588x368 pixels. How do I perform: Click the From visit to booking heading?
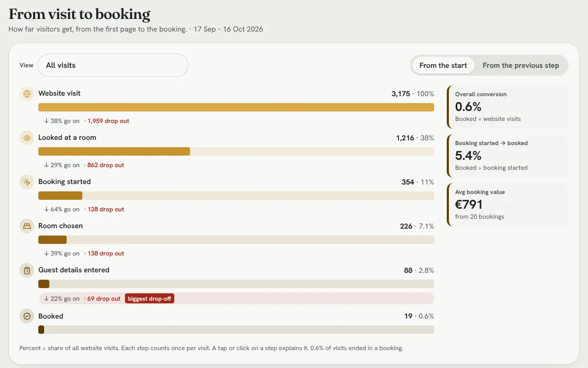(79, 14)
